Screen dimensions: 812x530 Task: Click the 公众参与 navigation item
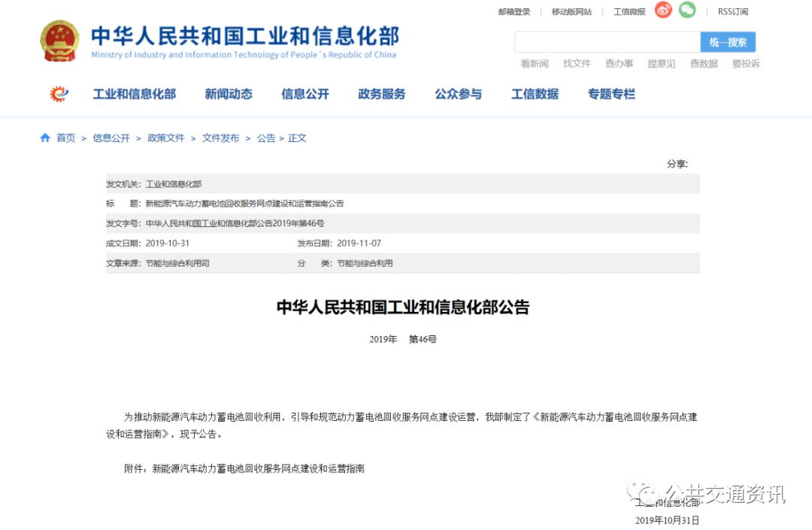[459, 94]
